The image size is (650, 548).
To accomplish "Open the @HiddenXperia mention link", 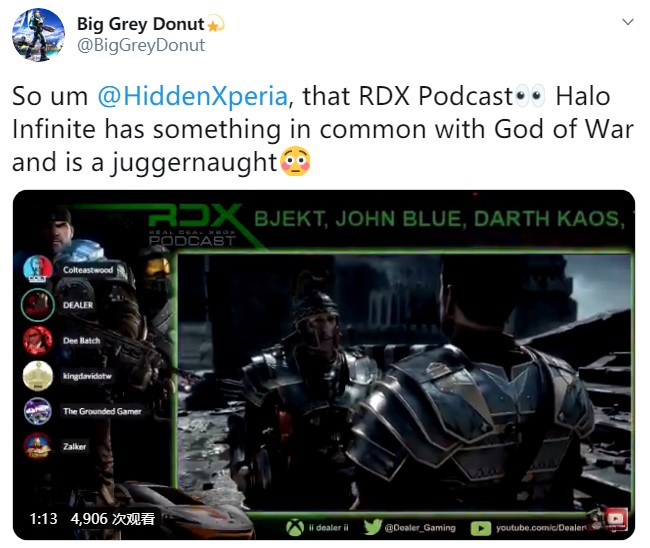I will click(192, 96).
